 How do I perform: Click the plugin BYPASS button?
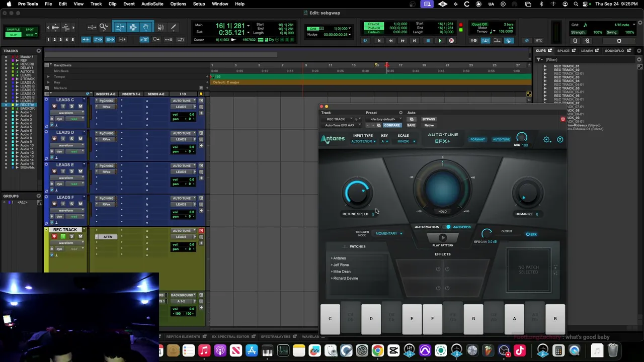click(429, 119)
